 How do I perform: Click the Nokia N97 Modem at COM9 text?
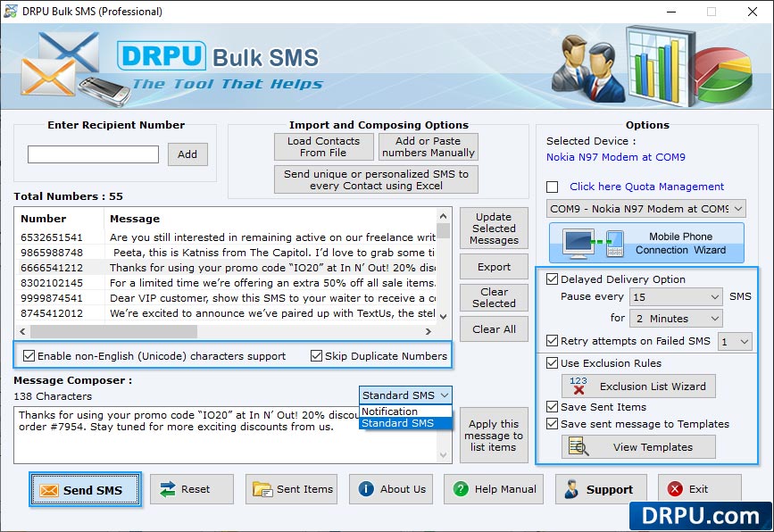pyautogui.click(x=616, y=157)
